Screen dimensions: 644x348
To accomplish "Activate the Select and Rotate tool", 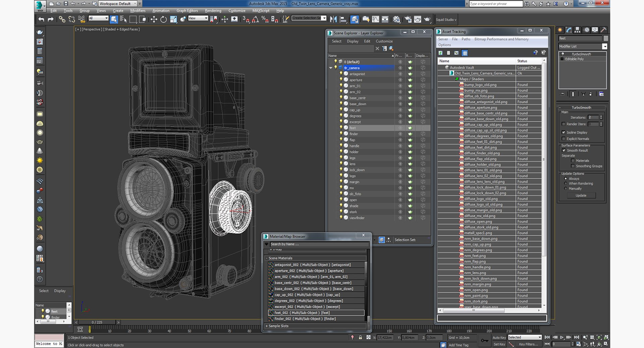I will tap(163, 19).
